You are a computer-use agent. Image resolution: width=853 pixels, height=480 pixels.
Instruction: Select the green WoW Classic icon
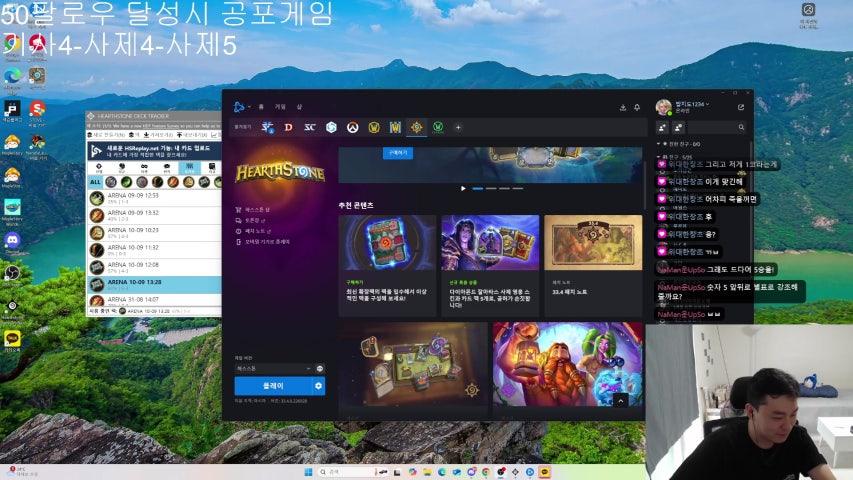coord(438,127)
